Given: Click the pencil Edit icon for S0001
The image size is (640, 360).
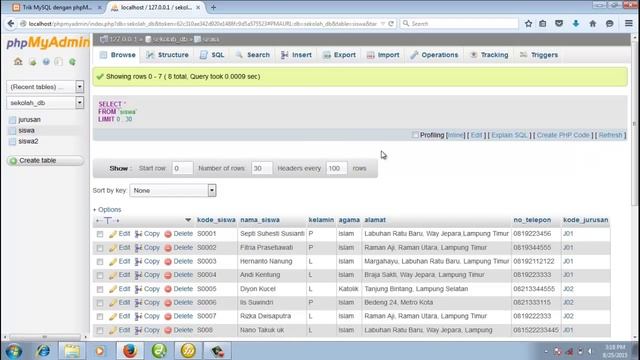Looking at the screenshot, I should pyautogui.click(x=113, y=234).
